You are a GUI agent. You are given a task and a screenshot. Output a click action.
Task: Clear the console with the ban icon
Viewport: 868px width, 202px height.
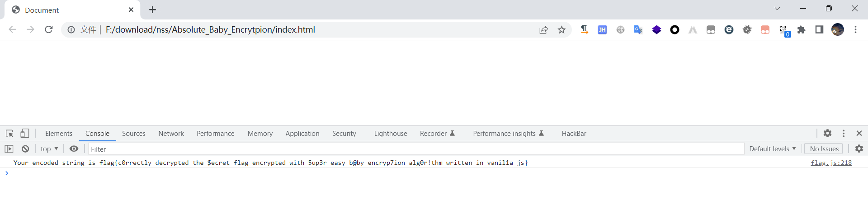(25, 149)
